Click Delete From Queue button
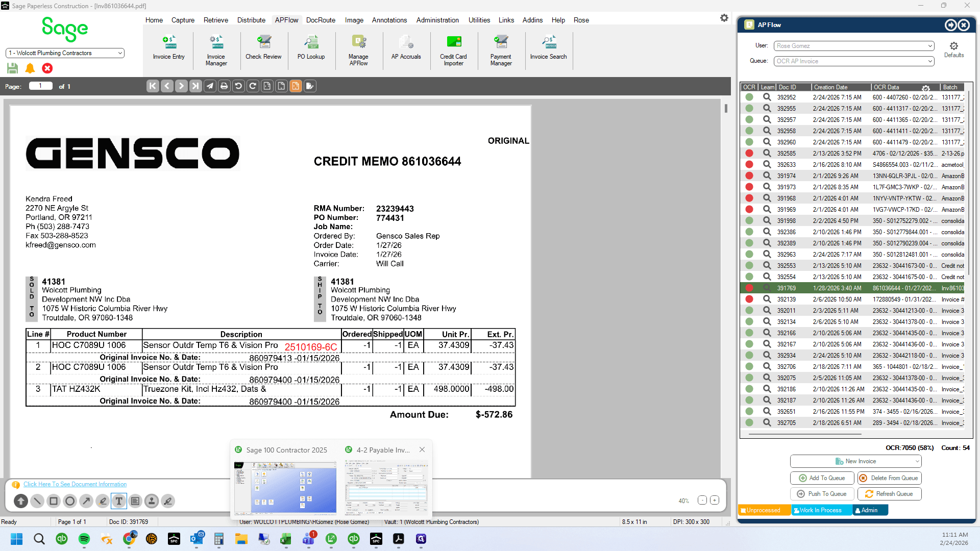 pos(889,478)
